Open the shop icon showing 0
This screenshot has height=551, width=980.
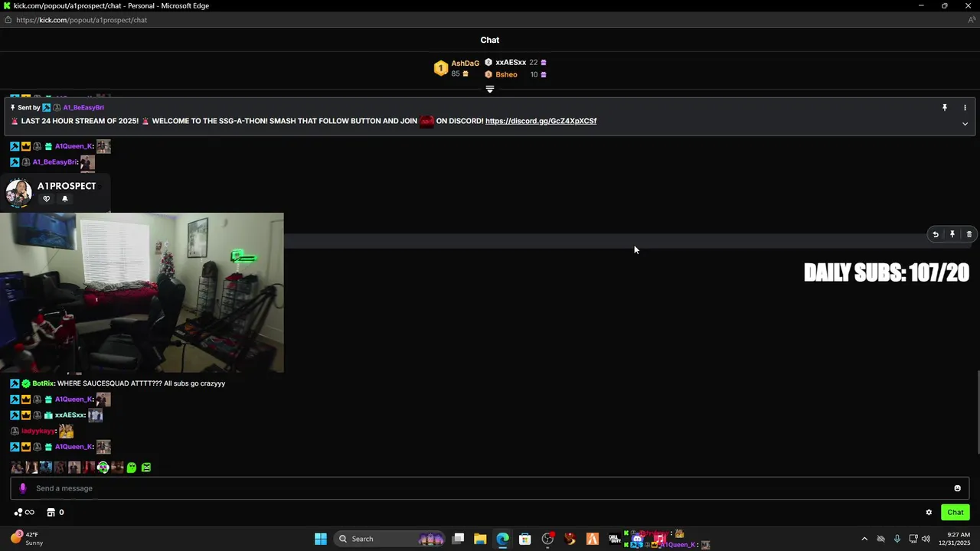pos(55,513)
